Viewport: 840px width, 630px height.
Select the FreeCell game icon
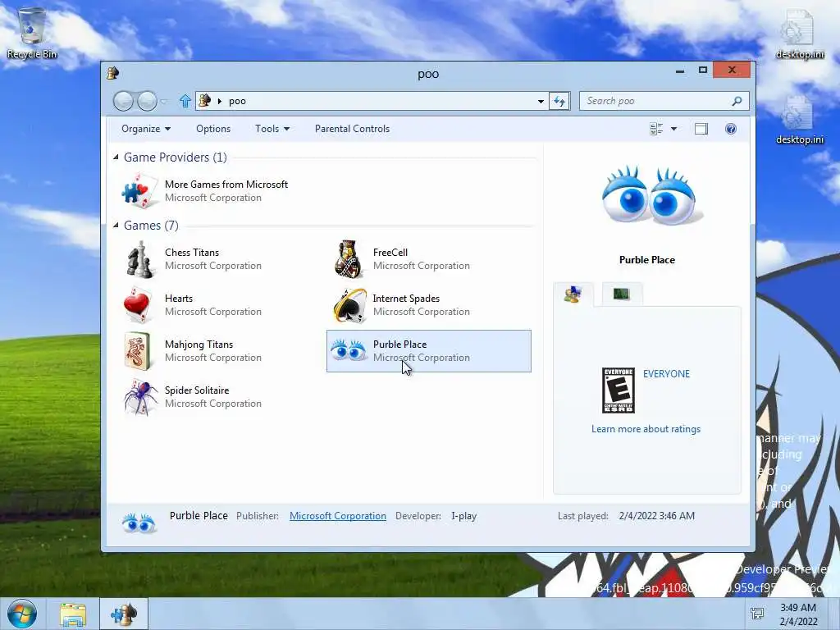[348, 259]
